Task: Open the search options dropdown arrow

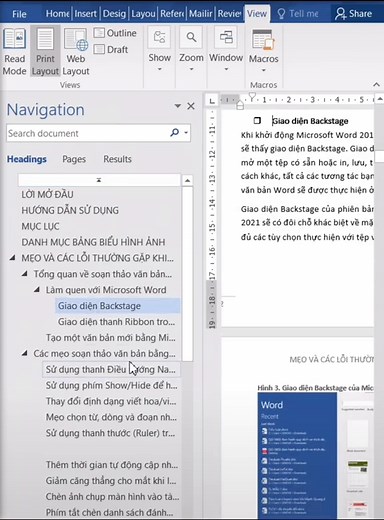Action: (186, 133)
